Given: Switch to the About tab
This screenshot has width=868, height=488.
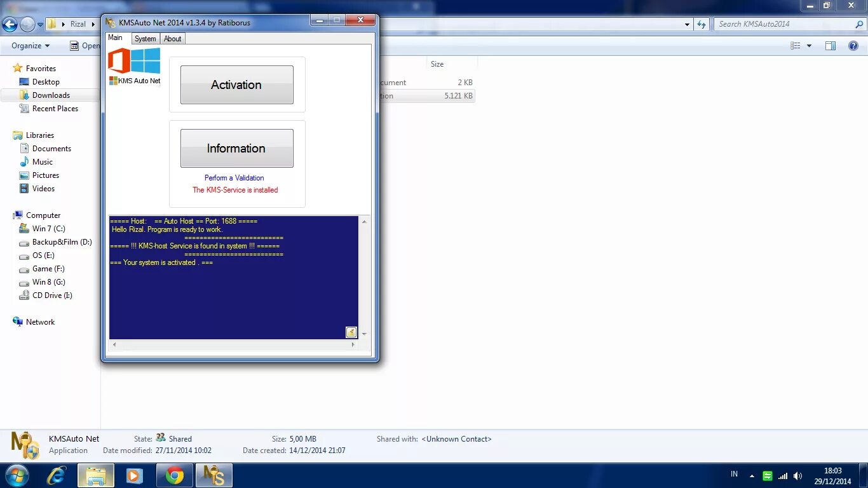Looking at the screenshot, I should (172, 39).
